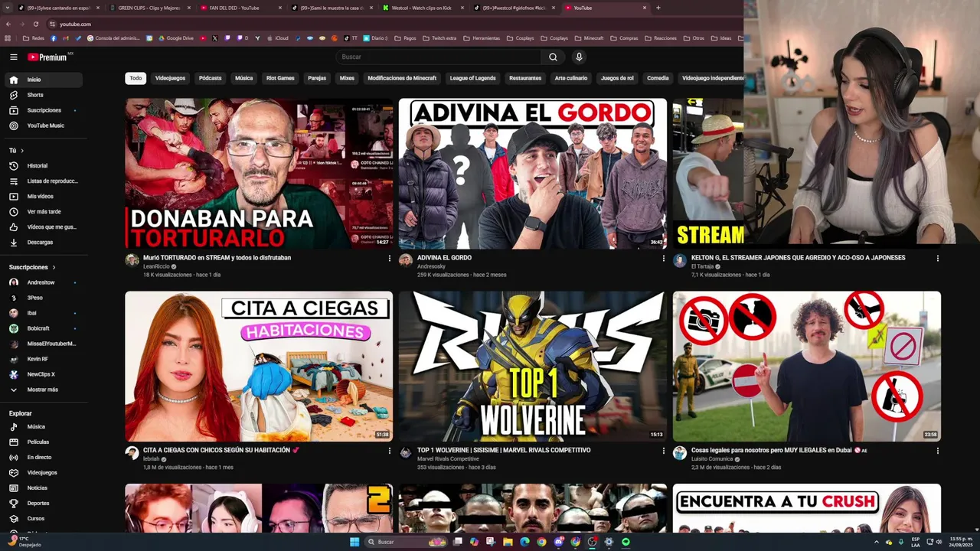The width and height of the screenshot is (980, 551).
Task: Select the League of Legends filter chip
Action: pos(472,78)
